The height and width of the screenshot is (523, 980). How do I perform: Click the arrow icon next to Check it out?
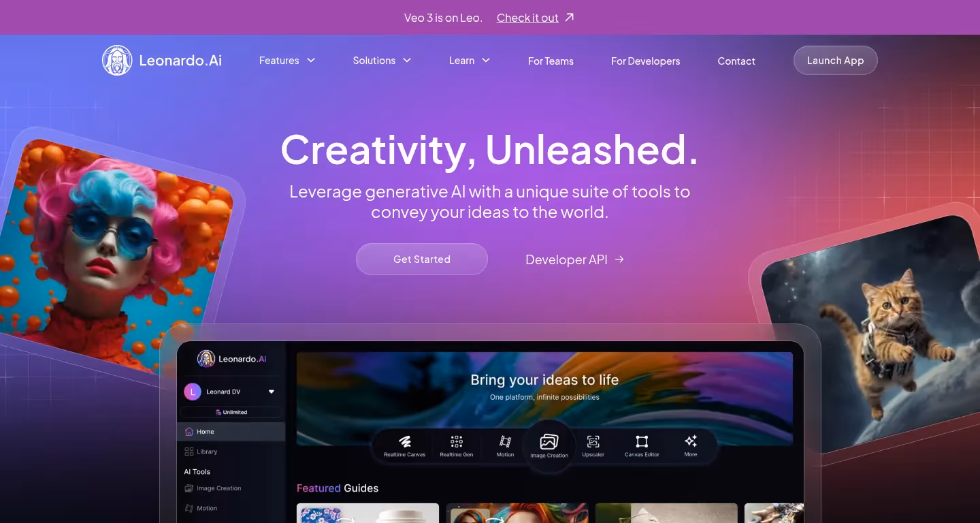tap(570, 17)
